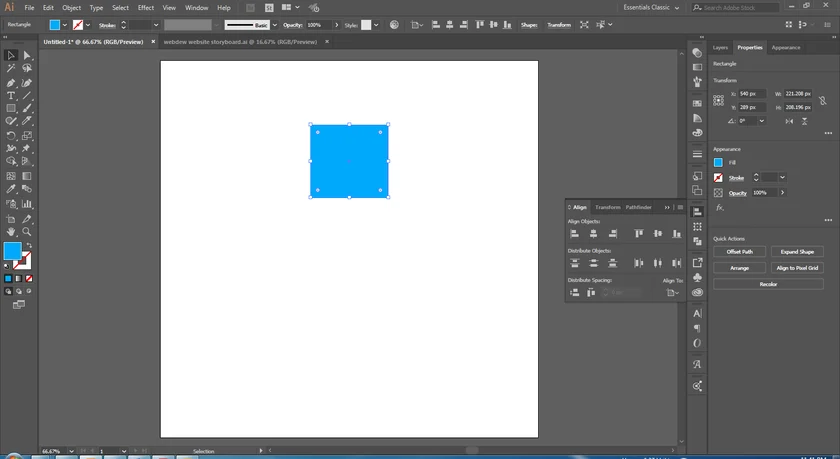Open Essentials Classic workspace switcher
Screen dimensions: 840x459
click(651, 7)
